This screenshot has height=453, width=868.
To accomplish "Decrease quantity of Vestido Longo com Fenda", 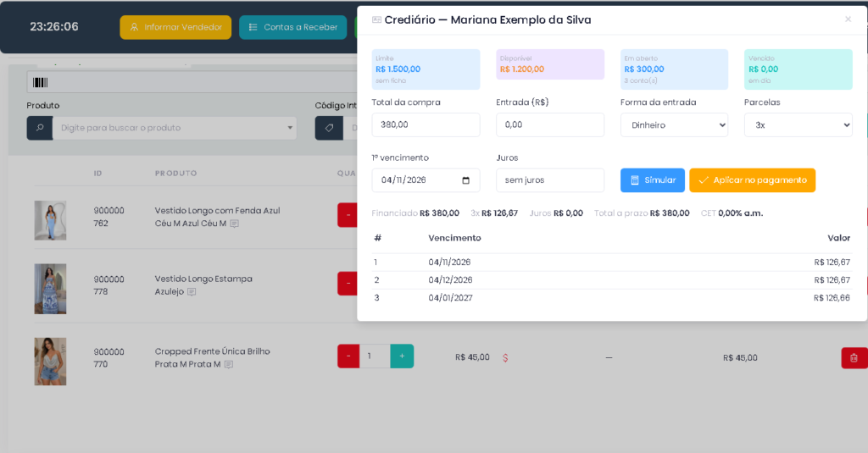I will (348, 215).
